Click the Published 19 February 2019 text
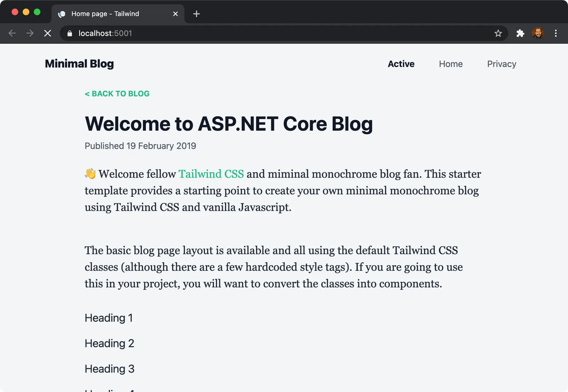 pos(140,146)
